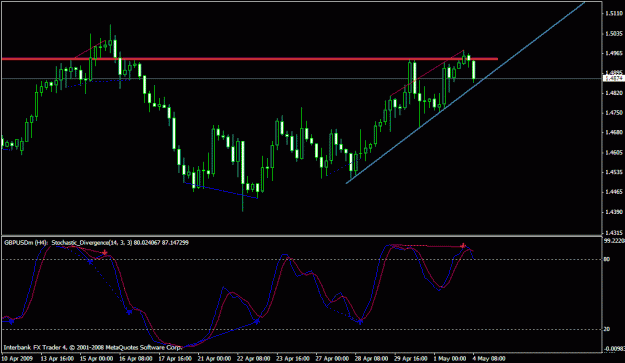The width and height of the screenshot is (625, 363).
Task: Click the 28 Apr 08:00 time label
Action: click(x=371, y=358)
